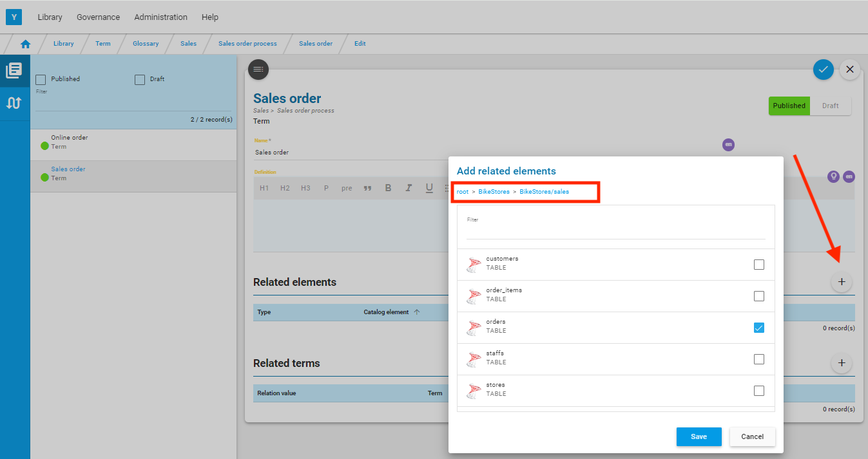Image resolution: width=868 pixels, height=459 pixels.
Task: Save the related elements selection
Action: (x=699, y=436)
